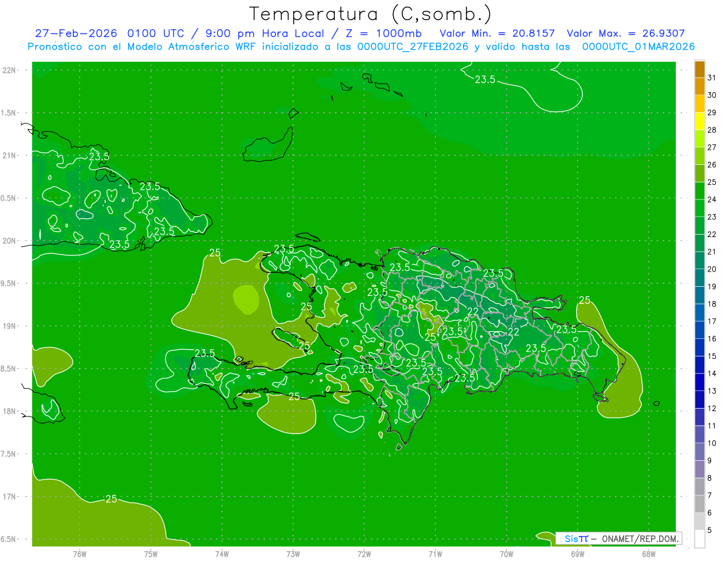Pick the purple swatch between 8 and 9

[x=699, y=469]
